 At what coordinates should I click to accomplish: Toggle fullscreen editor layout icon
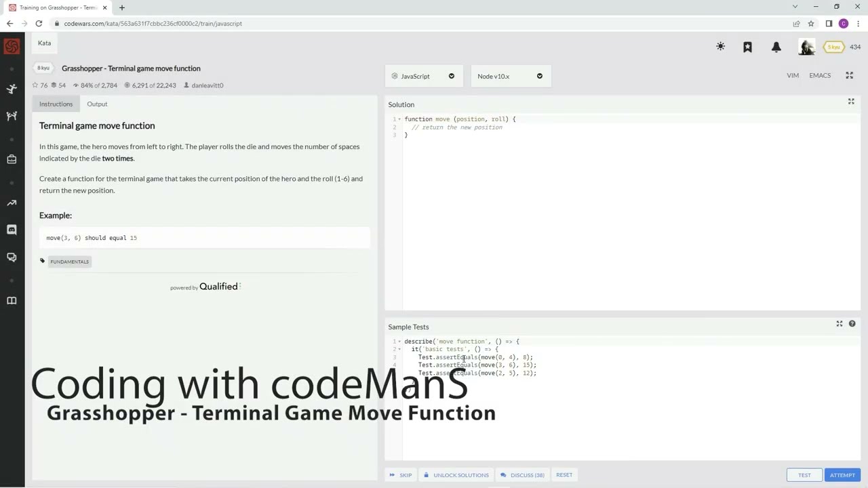[849, 75]
